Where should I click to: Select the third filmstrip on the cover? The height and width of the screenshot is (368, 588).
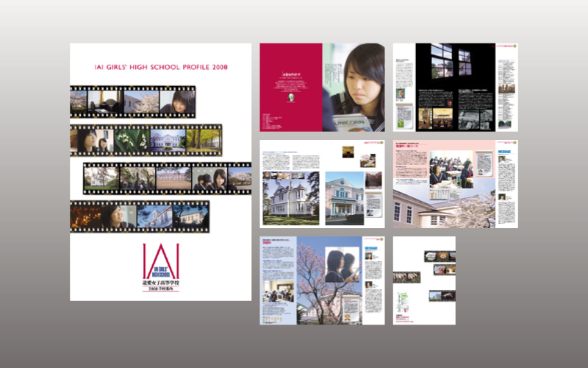pyautogui.click(x=168, y=177)
